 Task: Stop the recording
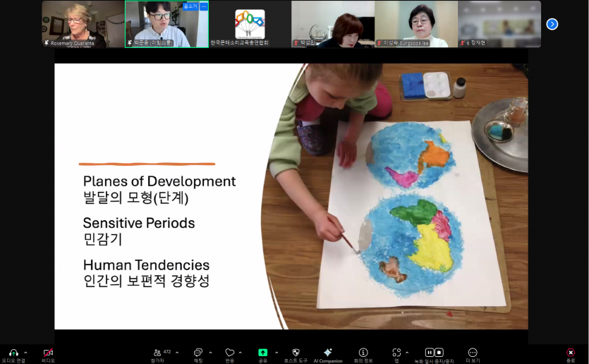tap(439, 352)
